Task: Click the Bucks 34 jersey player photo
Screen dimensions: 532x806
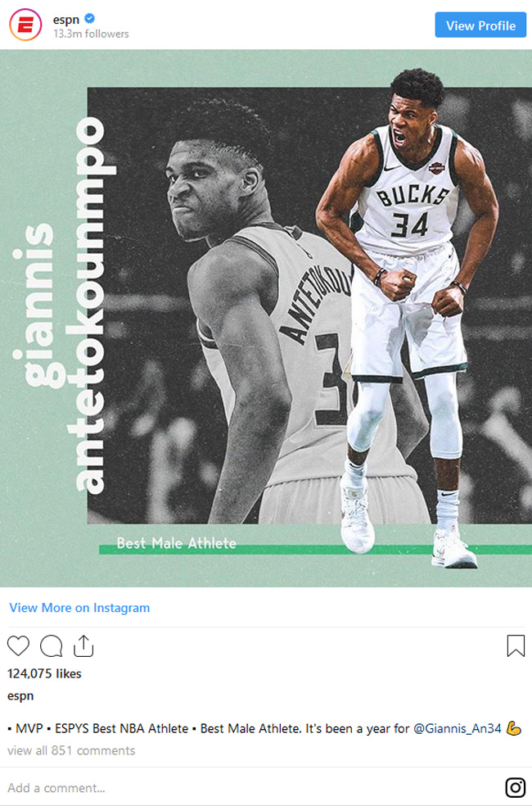Action: tap(407, 319)
